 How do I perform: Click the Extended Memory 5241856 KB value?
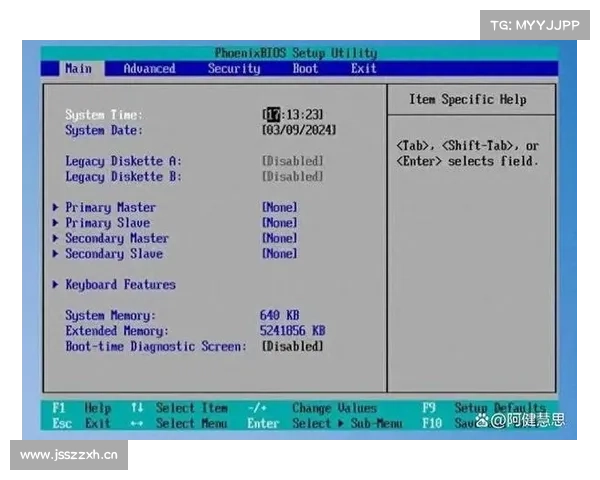click(293, 330)
